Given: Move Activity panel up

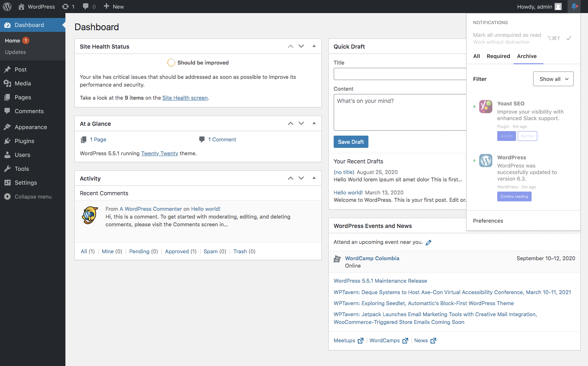Looking at the screenshot, I should coord(291,178).
